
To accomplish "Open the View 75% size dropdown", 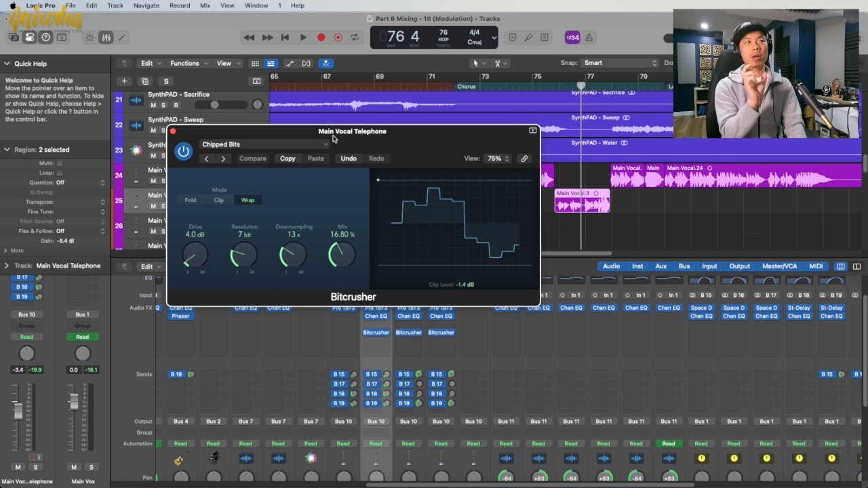I will (498, 159).
